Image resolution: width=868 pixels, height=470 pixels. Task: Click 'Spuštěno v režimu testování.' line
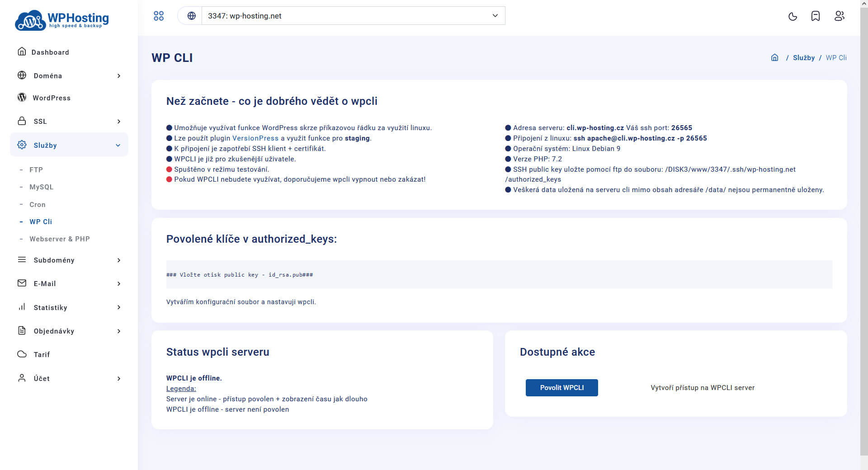coord(218,169)
